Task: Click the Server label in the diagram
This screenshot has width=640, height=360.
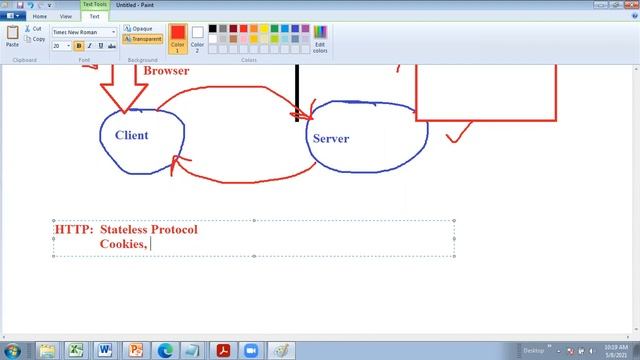Action: [331, 138]
